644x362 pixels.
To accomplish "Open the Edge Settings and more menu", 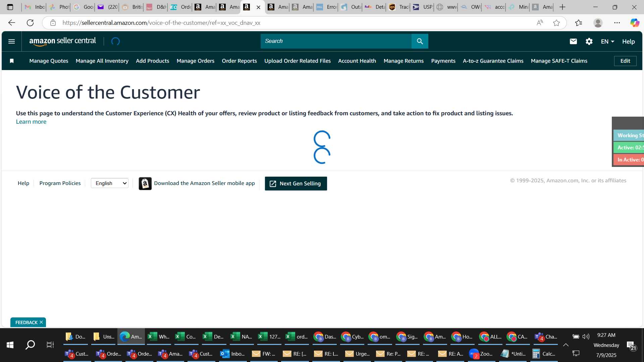I will pyautogui.click(x=617, y=23).
